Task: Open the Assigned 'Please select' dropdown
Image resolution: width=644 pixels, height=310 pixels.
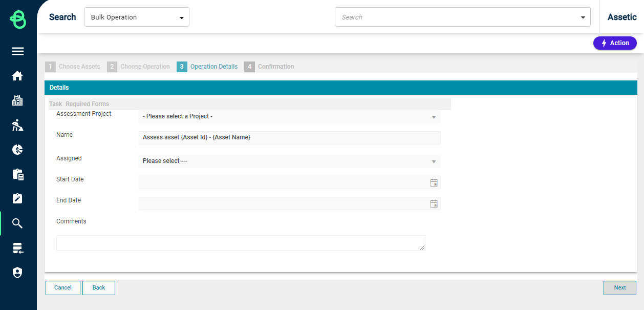Action: pyautogui.click(x=289, y=161)
